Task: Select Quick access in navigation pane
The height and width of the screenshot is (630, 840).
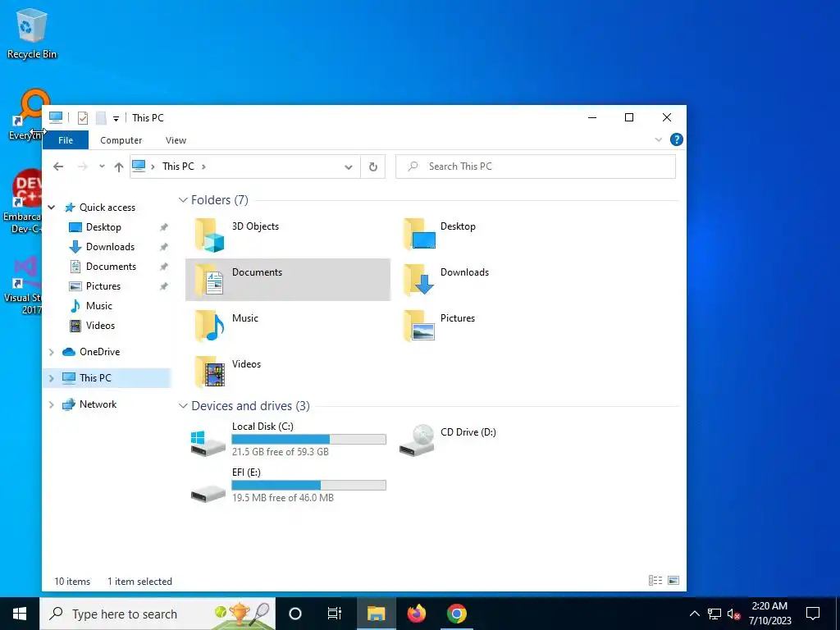Action: pos(107,208)
